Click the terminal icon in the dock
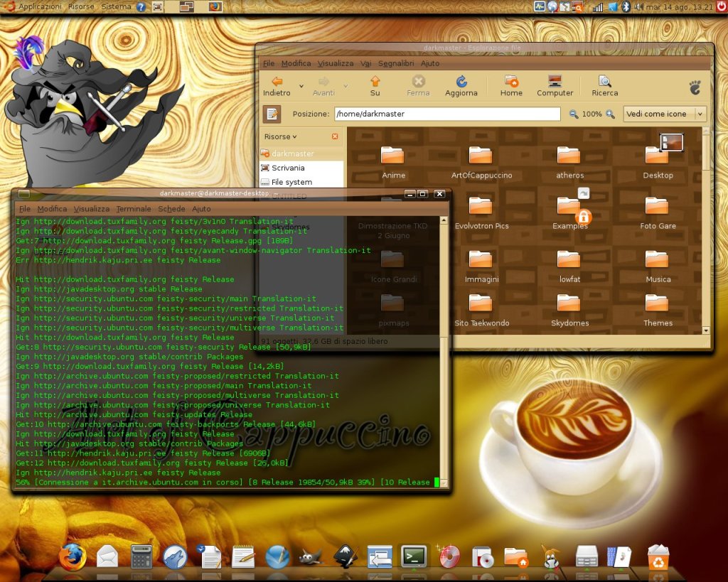The height and width of the screenshot is (582, 728). [414, 556]
